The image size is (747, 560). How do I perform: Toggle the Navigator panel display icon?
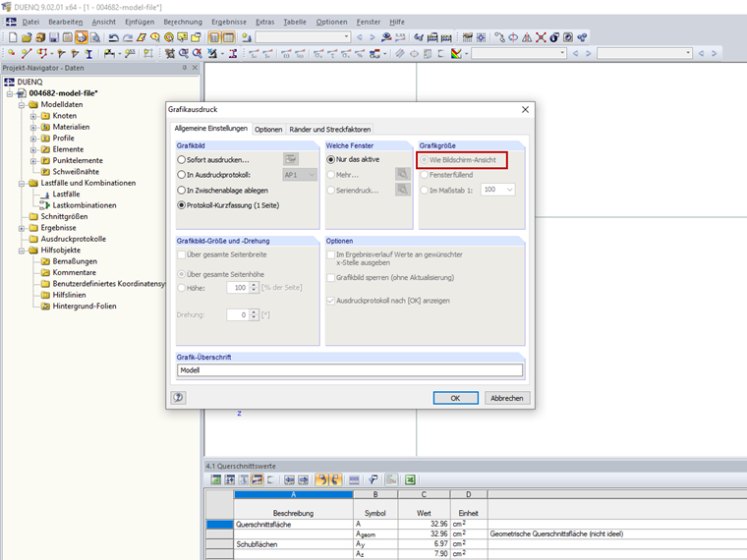[x=215, y=37]
